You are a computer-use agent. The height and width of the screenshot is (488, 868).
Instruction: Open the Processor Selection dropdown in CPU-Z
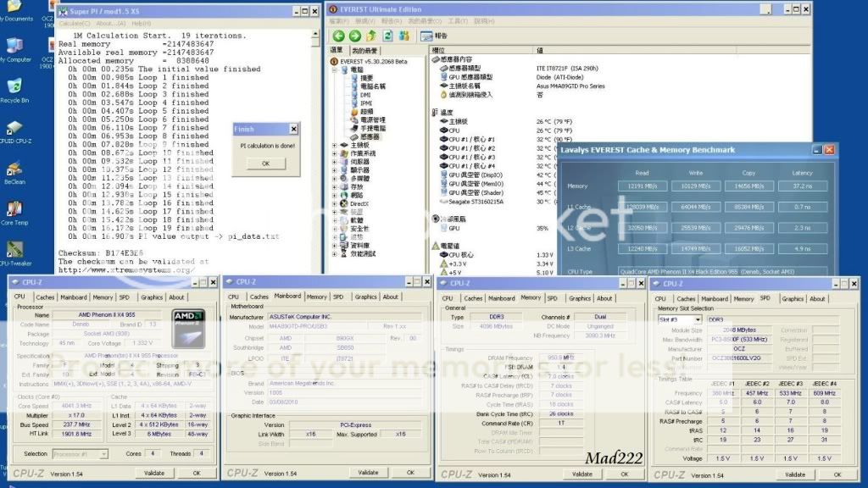[103, 454]
